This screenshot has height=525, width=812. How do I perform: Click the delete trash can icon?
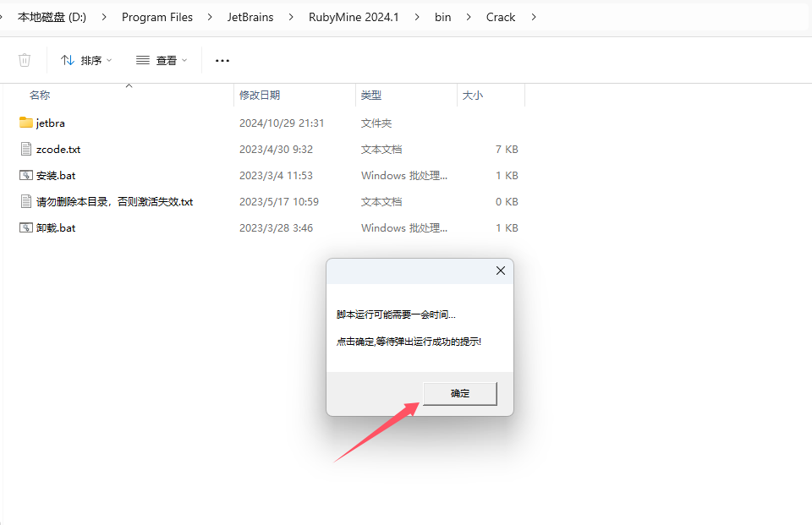tap(25, 60)
